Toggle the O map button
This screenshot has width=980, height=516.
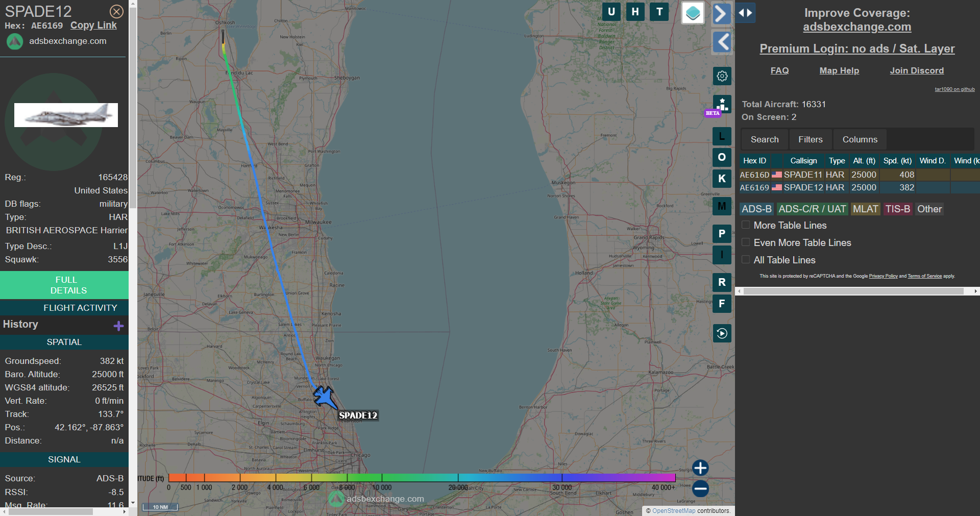(722, 157)
